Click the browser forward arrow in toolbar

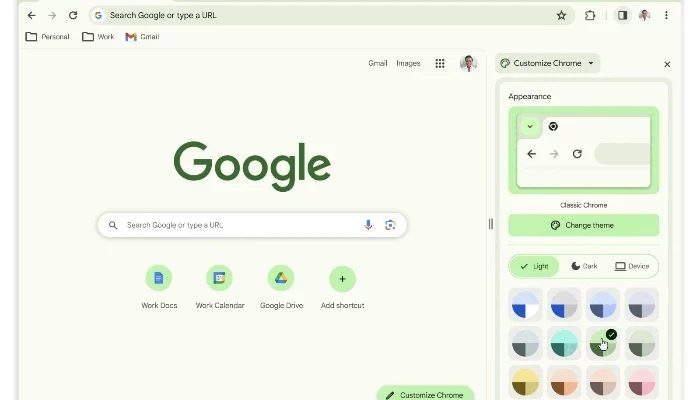[x=52, y=15]
